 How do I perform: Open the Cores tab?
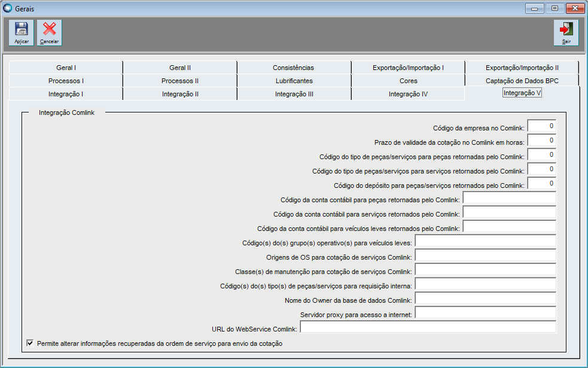pyautogui.click(x=408, y=81)
